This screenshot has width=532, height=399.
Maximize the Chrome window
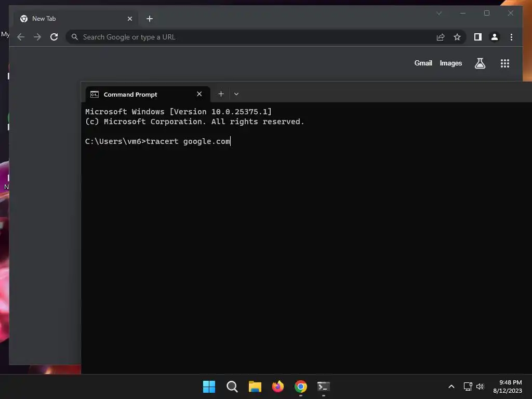pos(486,13)
